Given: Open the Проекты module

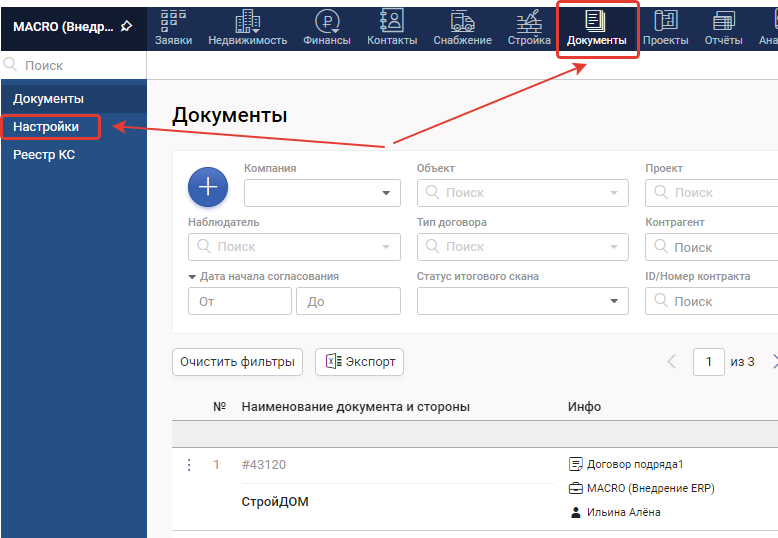Looking at the screenshot, I should [665, 28].
